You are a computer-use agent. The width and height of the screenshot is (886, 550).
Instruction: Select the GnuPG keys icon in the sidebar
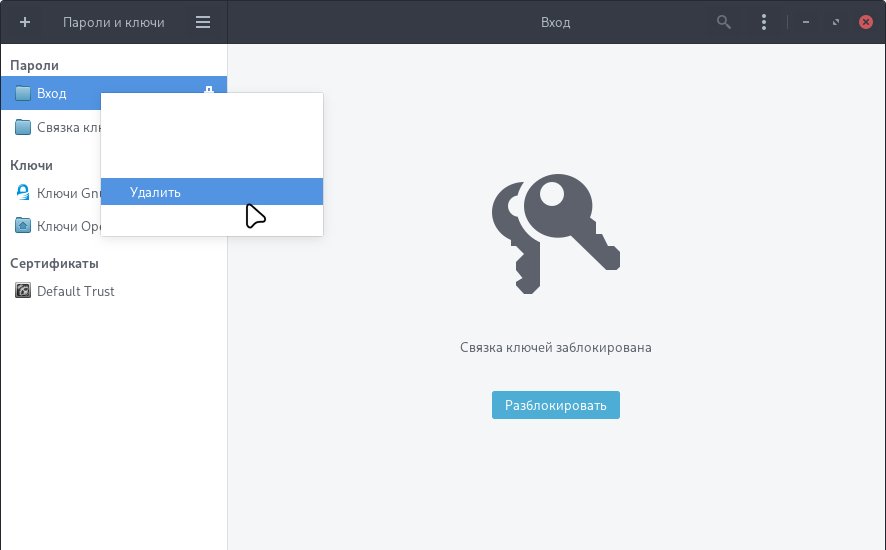point(23,193)
